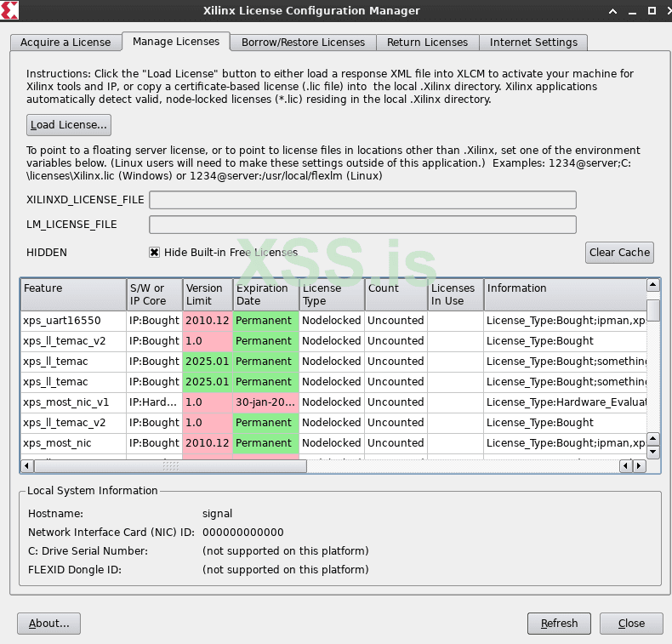Select the xps_uart16550 feature row
This screenshot has width=672, height=644.
click(333, 321)
